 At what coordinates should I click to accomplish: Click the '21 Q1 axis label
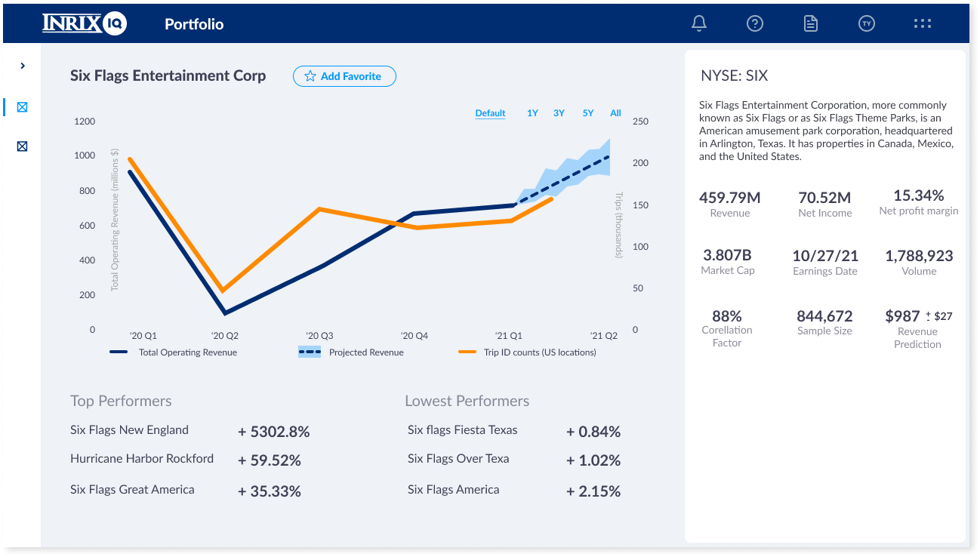tap(508, 335)
